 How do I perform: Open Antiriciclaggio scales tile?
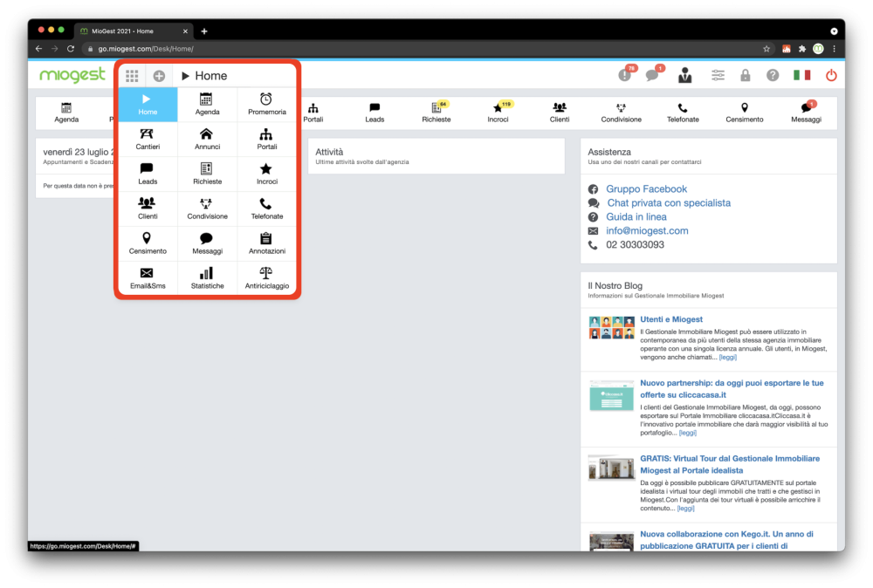266,278
